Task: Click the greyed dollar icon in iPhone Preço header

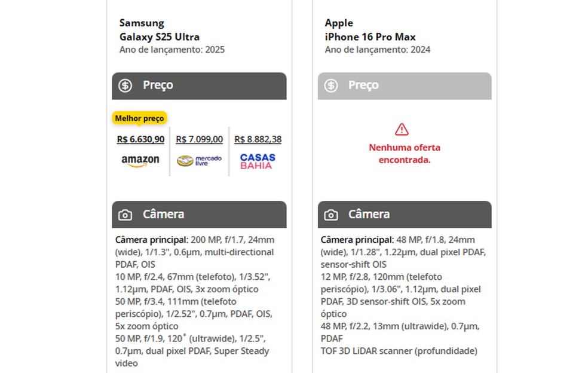Action: 330,85
